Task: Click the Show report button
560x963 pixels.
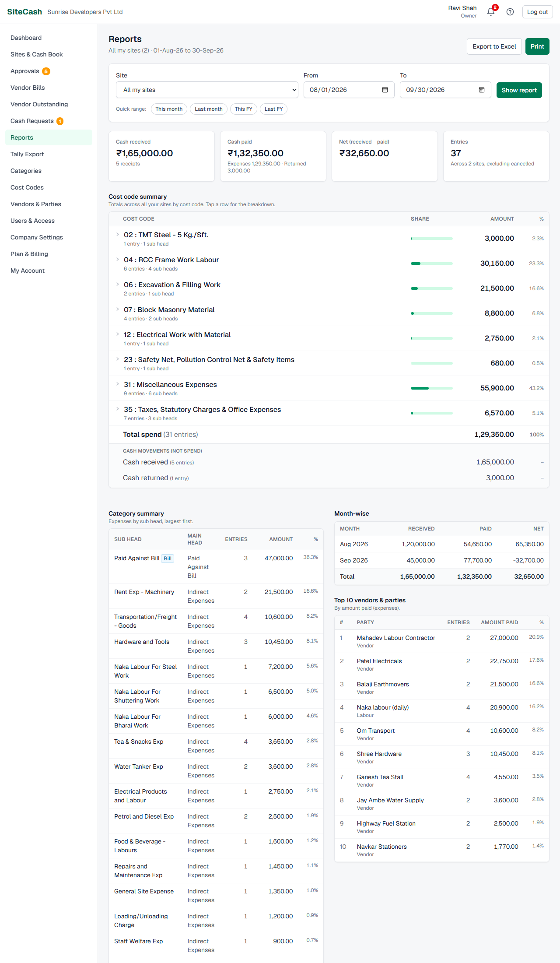Action: (x=519, y=90)
